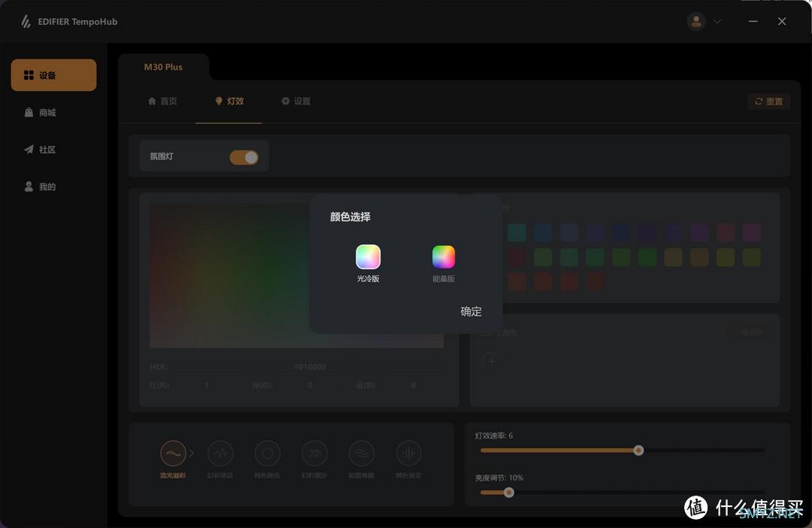
Task: Click the 绿(G) green value field
Action: pos(310,385)
